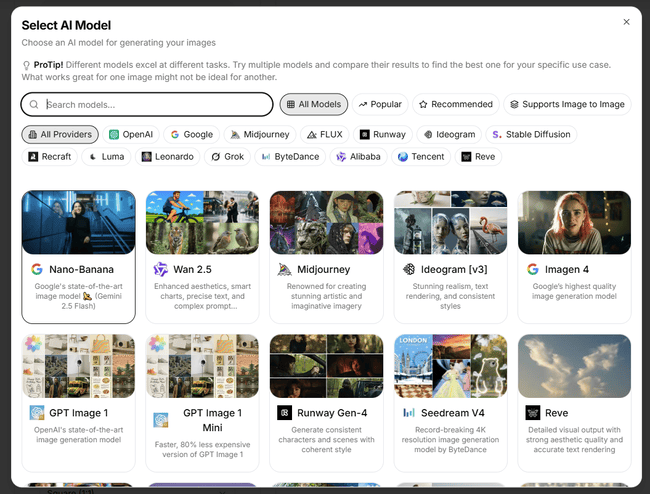
Task: Open the Imagen 4 preview thumbnail
Action: 574,222
